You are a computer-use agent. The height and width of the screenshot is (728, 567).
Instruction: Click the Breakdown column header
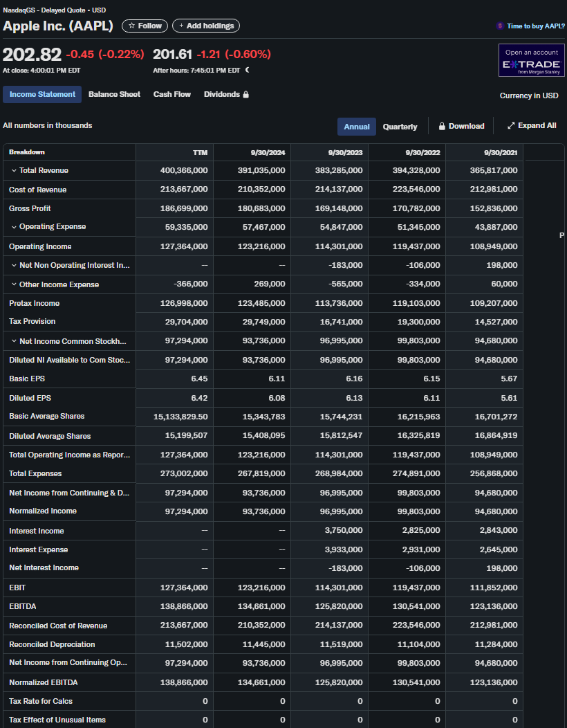pyautogui.click(x=27, y=152)
